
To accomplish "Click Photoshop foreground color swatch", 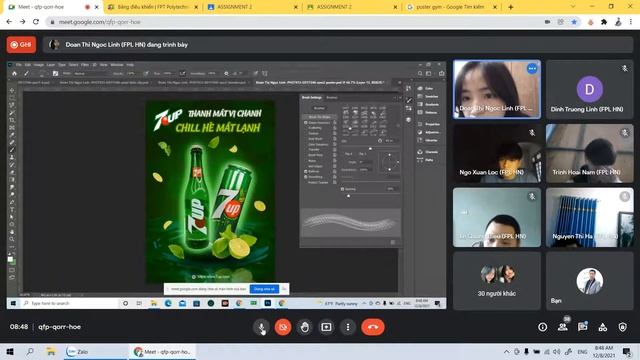I will (11, 259).
